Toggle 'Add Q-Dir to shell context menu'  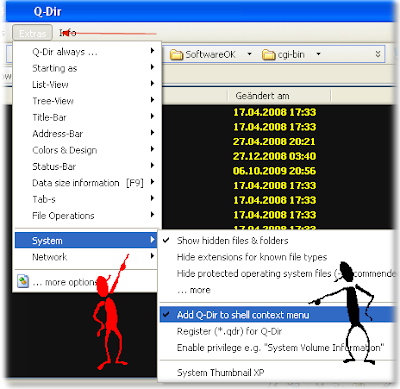pos(277,315)
